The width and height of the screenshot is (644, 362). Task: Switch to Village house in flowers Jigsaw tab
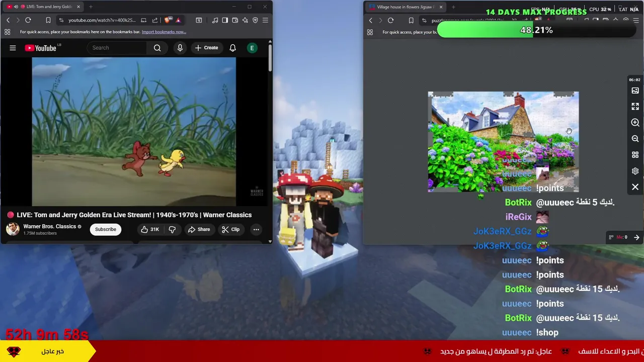[x=405, y=7]
